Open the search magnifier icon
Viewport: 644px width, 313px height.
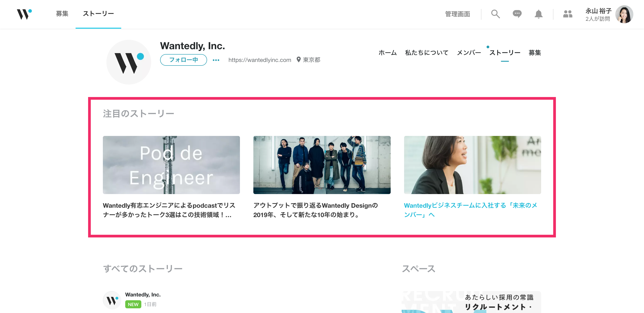tap(495, 14)
